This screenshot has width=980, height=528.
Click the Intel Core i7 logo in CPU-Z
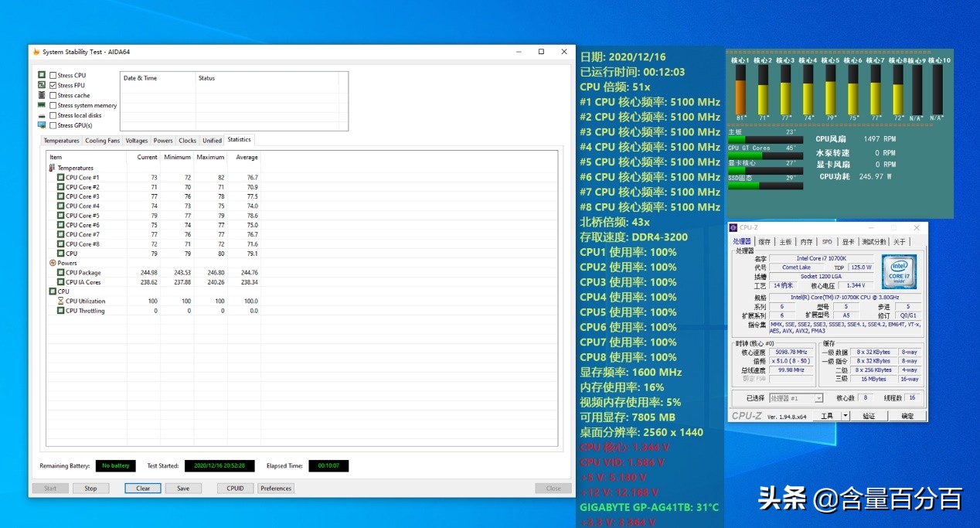tap(899, 272)
